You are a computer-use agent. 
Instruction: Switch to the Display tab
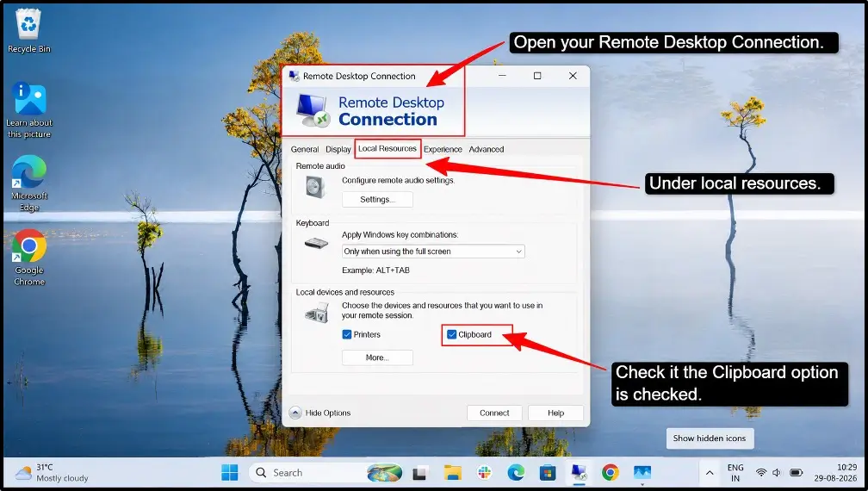click(x=338, y=150)
